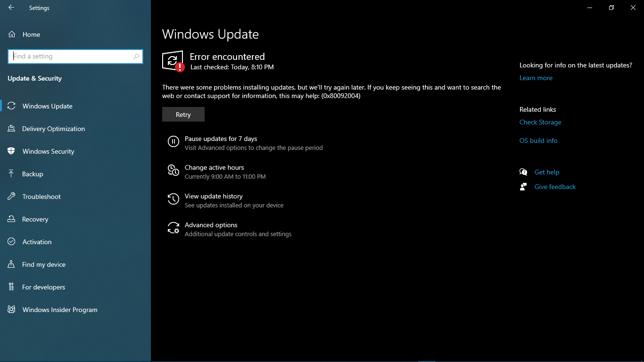Image resolution: width=644 pixels, height=362 pixels.
Task: Click the Delivery Optimization icon
Action: tap(12, 129)
